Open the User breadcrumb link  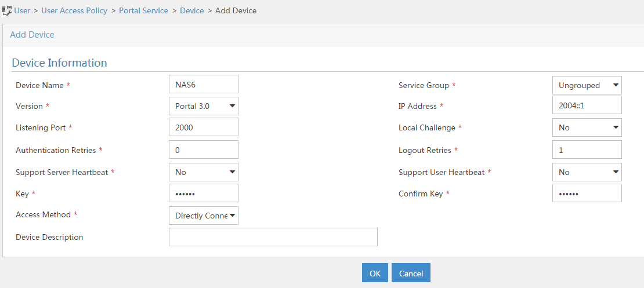click(x=22, y=10)
